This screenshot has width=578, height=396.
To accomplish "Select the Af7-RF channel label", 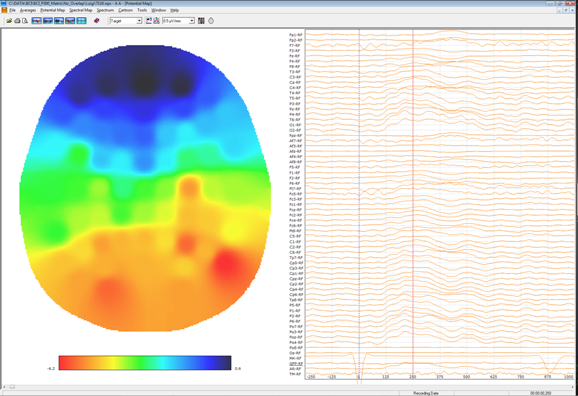I will pyautogui.click(x=295, y=141).
